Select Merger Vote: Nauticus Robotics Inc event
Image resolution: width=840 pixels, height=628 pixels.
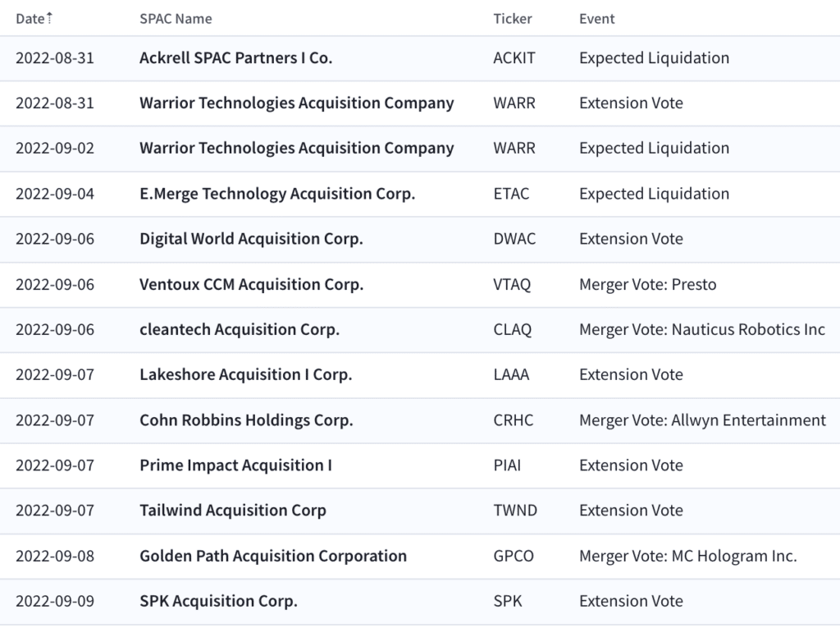coord(702,329)
